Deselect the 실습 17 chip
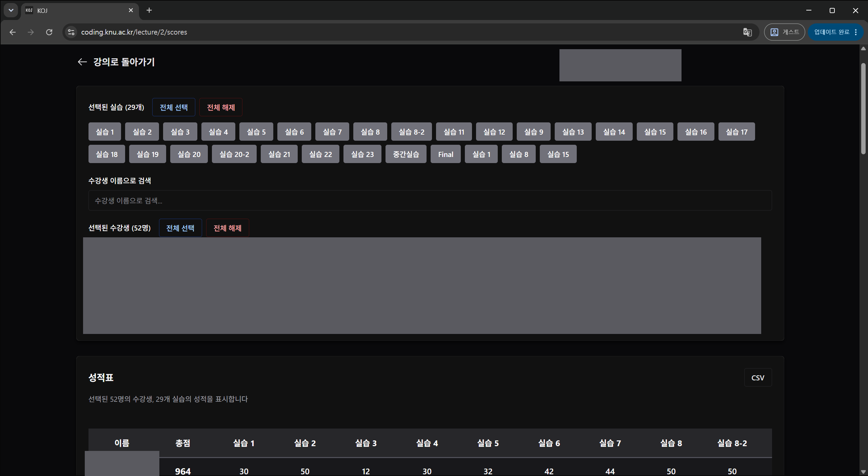This screenshot has height=476, width=868. pos(736,132)
